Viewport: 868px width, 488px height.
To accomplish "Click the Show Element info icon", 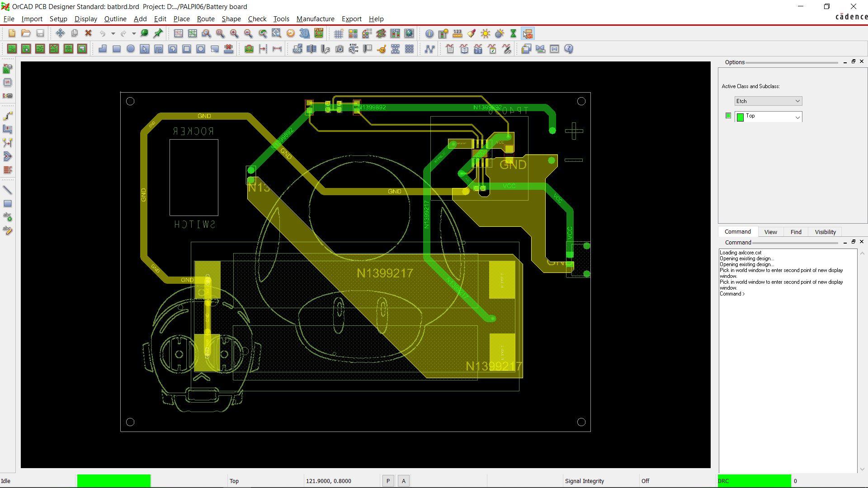I will [x=429, y=33].
